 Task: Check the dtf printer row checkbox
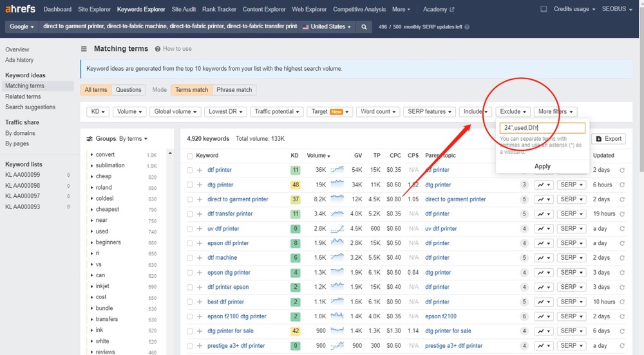click(x=190, y=170)
